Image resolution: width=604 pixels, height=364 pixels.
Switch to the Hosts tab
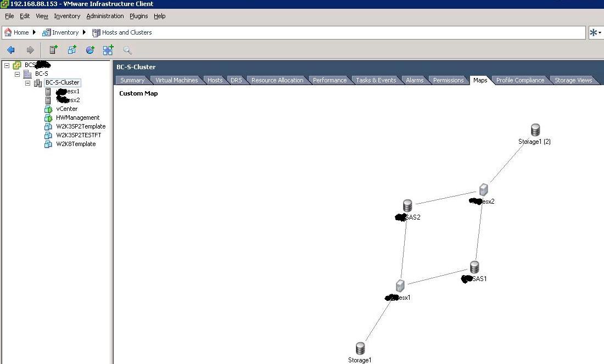215,80
